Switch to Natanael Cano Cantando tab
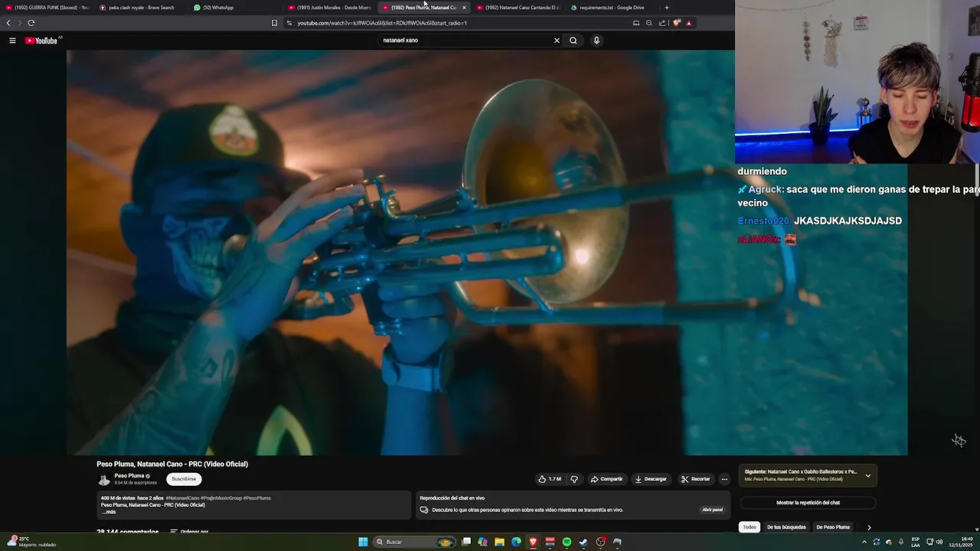This screenshot has width=980, height=551. click(x=518, y=8)
